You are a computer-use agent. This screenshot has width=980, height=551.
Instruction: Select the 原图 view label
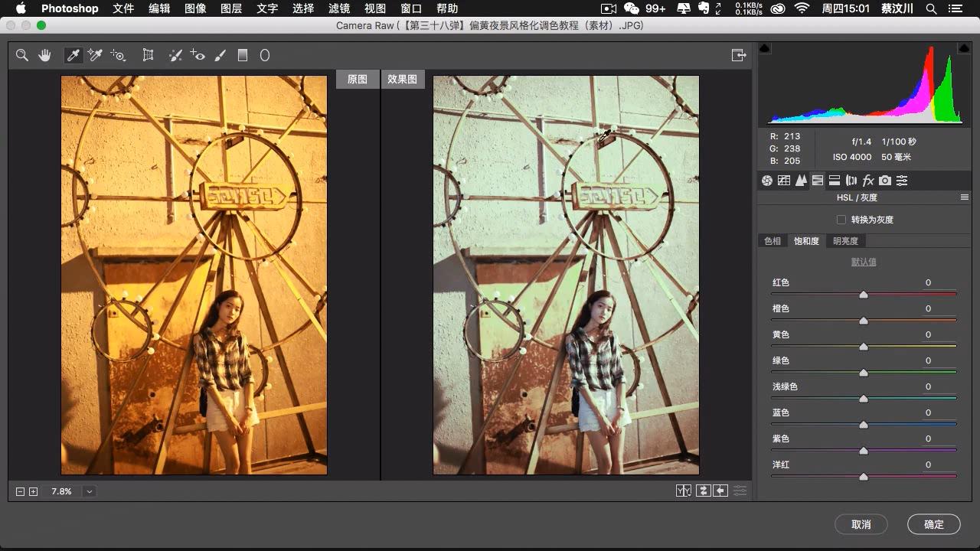click(x=358, y=79)
